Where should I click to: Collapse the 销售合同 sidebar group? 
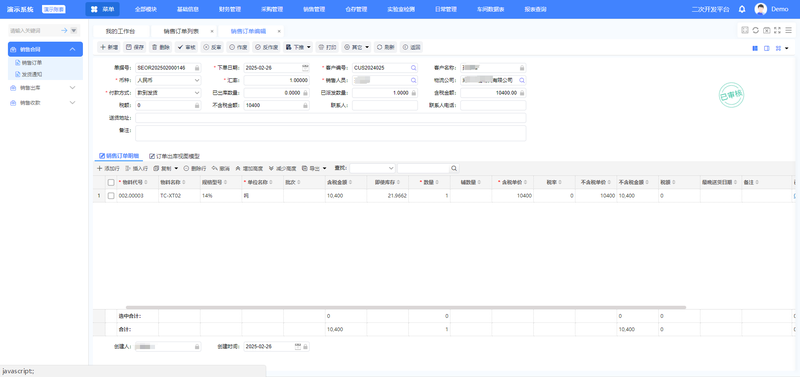click(72, 49)
